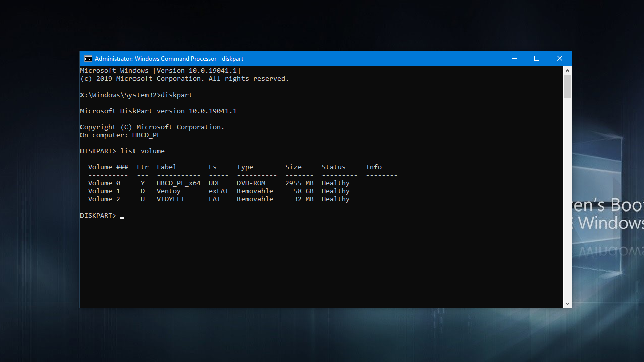This screenshot has width=644, height=362.
Task: Close the diskpart command window
Action: 560,59
